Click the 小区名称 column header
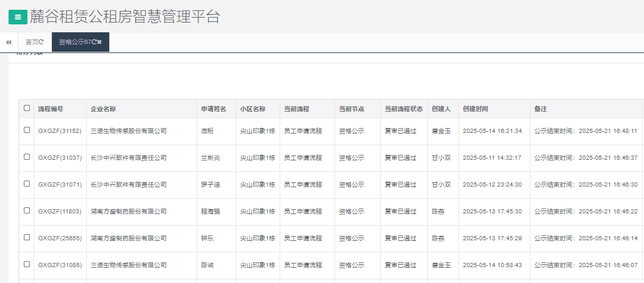 tap(253, 109)
